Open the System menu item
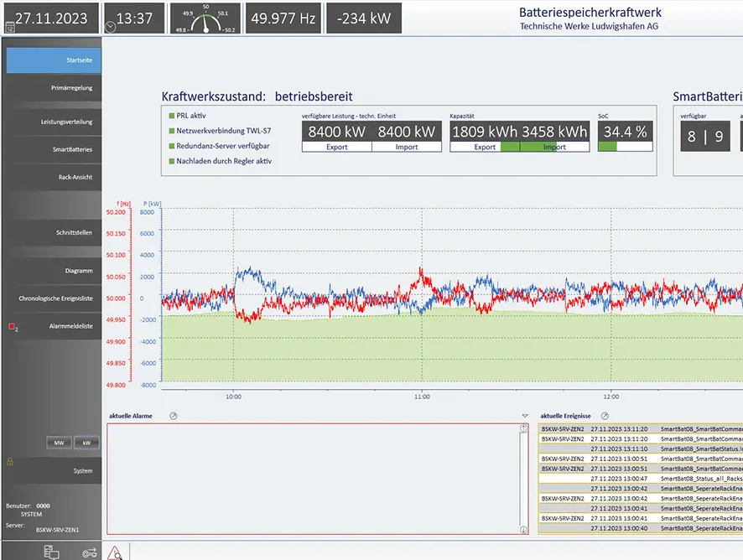Screen dimensions: 743x560 pyautogui.click(x=54, y=470)
